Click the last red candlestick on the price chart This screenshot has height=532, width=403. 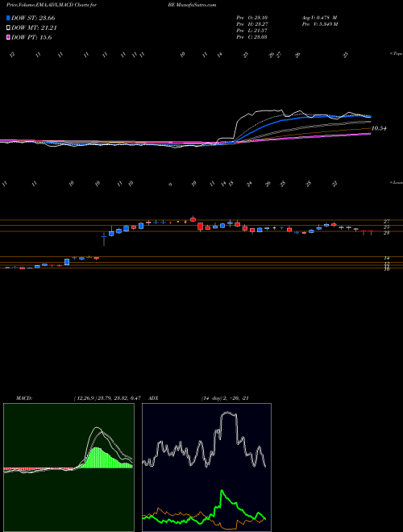click(371, 231)
